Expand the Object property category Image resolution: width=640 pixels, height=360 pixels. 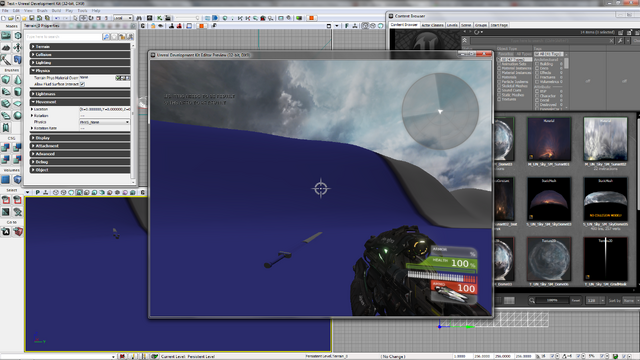click(80, 170)
